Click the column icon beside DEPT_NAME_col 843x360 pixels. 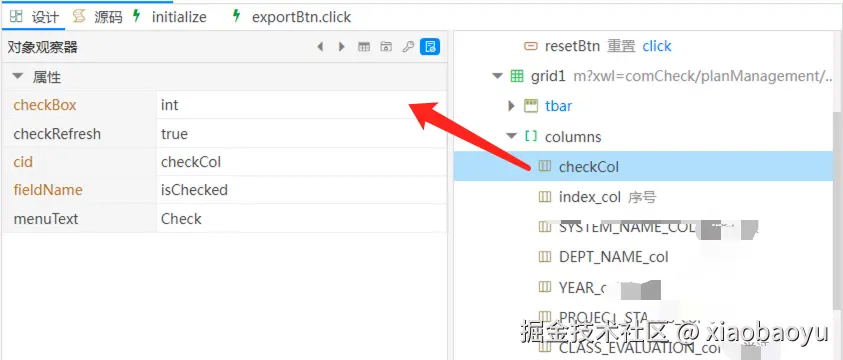[545, 257]
